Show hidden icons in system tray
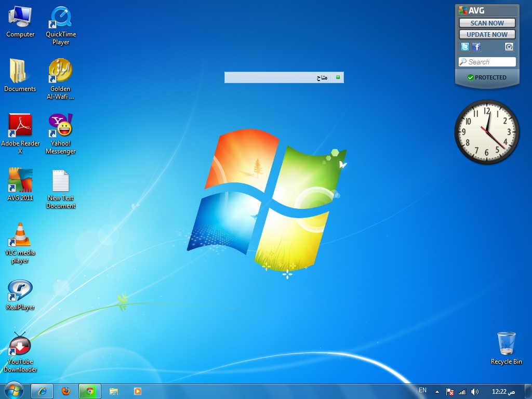The height and width of the screenshot is (399, 532). [437, 392]
